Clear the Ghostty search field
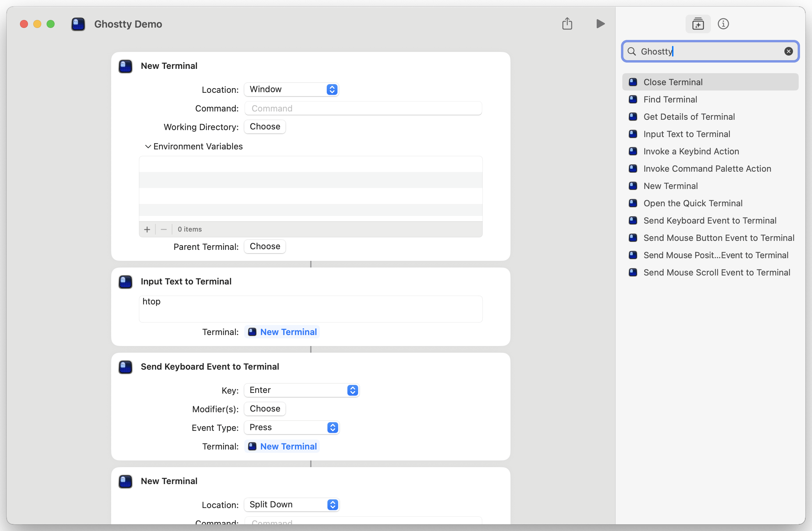Image resolution: width=812 pixels, height=531 pixels. (788, 51)
